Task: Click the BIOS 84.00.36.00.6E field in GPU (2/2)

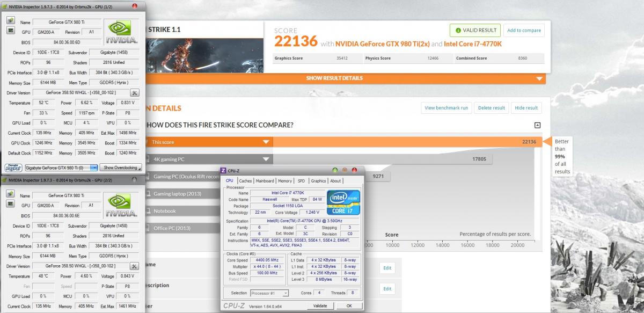Action: point(67,215)
